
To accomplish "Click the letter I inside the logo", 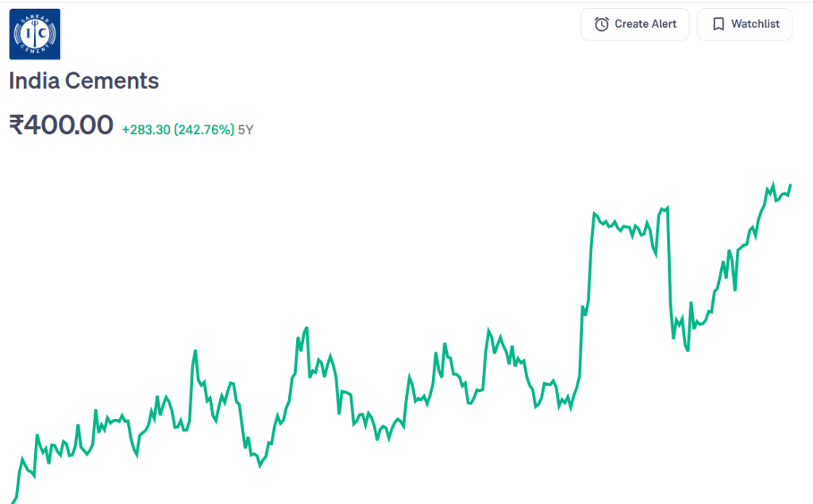I will pyautogui.click(x=26, y=34).
